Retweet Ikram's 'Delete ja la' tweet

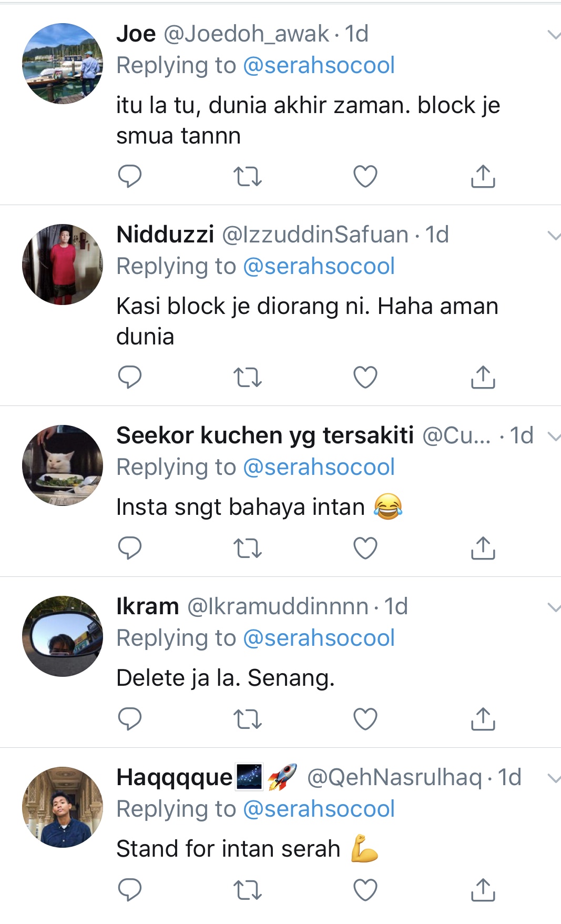pos(247,719)
